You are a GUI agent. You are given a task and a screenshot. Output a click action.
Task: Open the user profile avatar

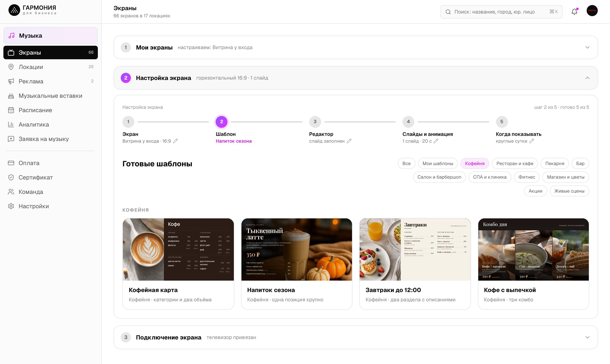point(592,11)
